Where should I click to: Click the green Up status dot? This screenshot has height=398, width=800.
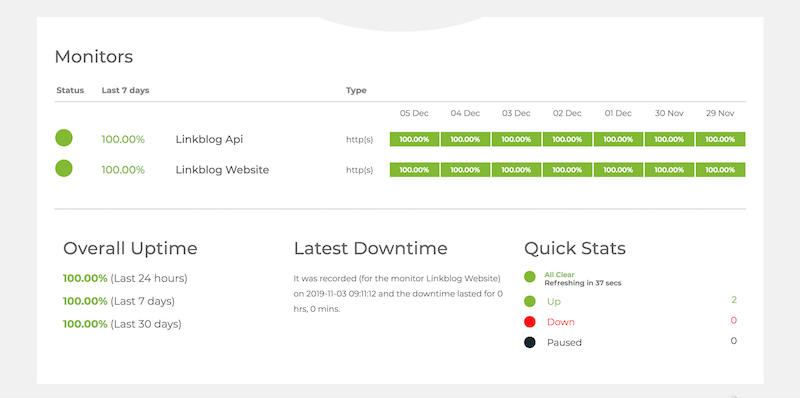coord(530,302)
